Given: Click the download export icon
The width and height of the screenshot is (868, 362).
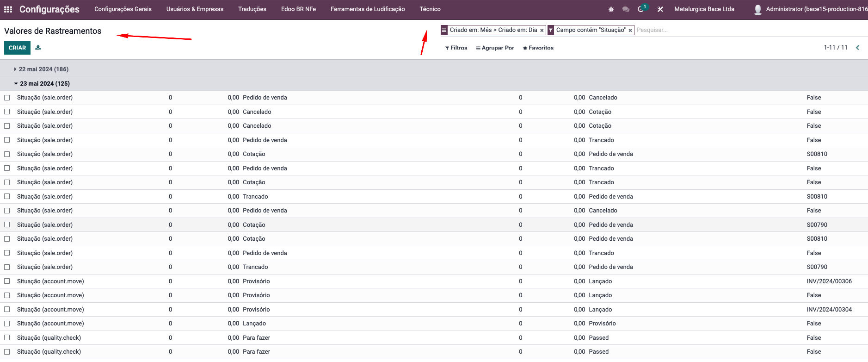Looking at the screenshot, I should pos(38,47).
